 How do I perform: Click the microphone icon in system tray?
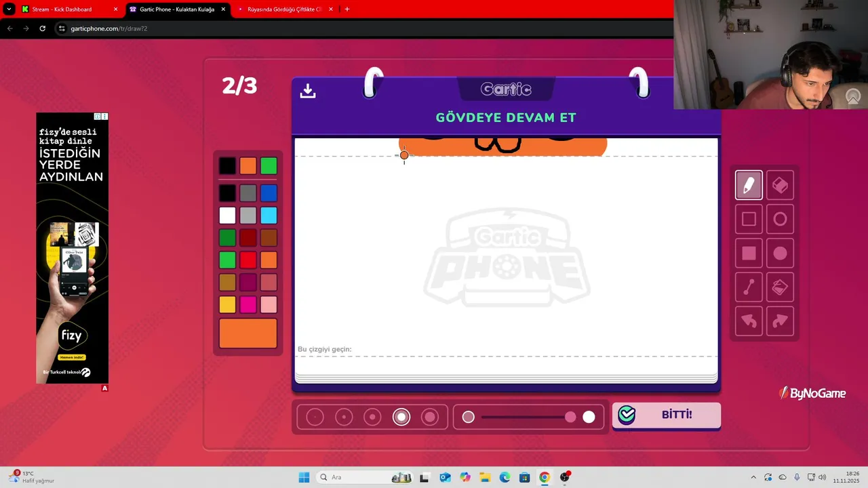click(797, 477)
